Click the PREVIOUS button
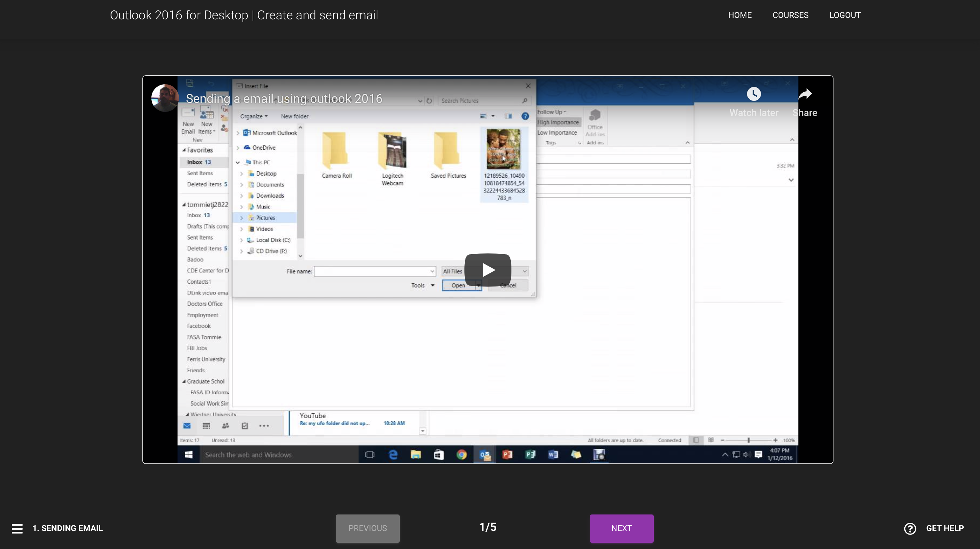980x549 pixels. [367, 528]
